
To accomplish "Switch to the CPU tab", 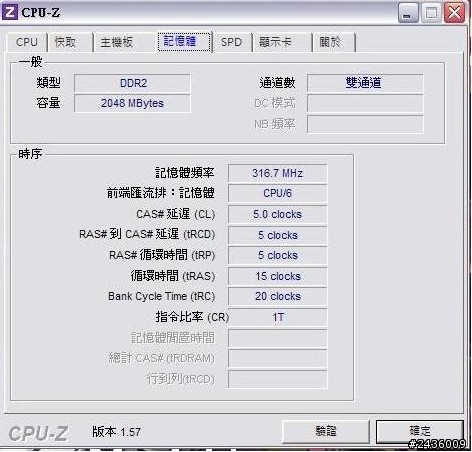I will coord(27,42).
